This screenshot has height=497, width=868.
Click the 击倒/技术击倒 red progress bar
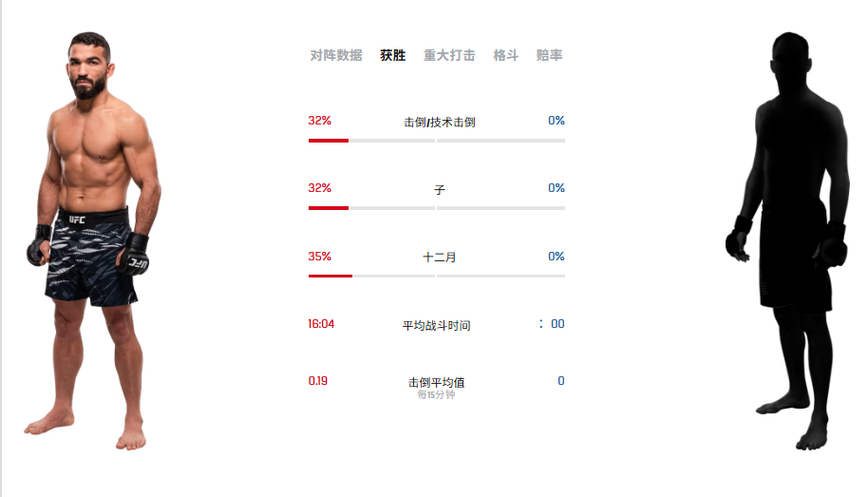(x=329, y=141)
